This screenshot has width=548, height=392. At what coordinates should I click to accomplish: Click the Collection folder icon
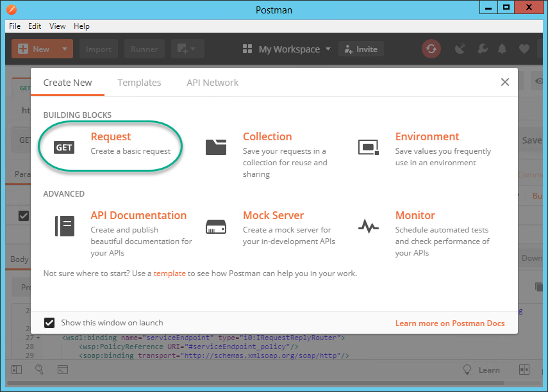pos(216,147)
